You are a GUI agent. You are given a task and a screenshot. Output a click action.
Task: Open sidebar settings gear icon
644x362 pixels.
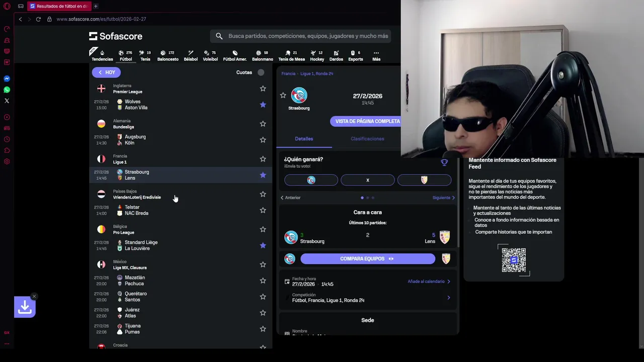(7, 161)
